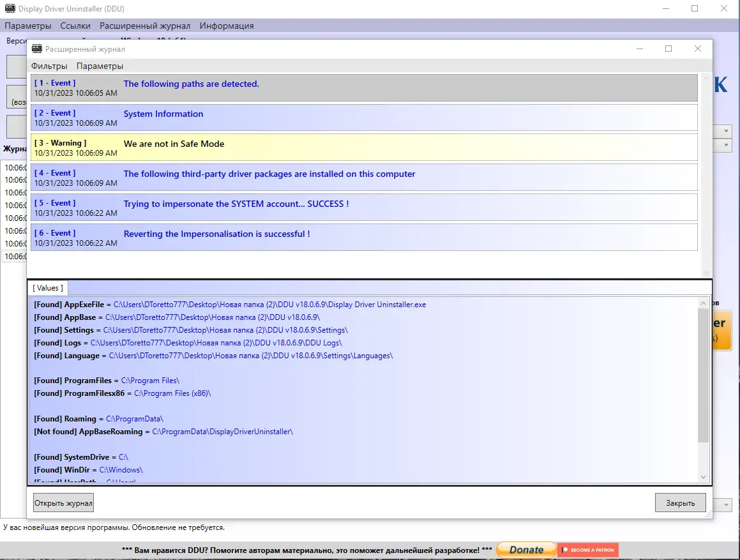Click the update status text in the status bar

(114, 527)
